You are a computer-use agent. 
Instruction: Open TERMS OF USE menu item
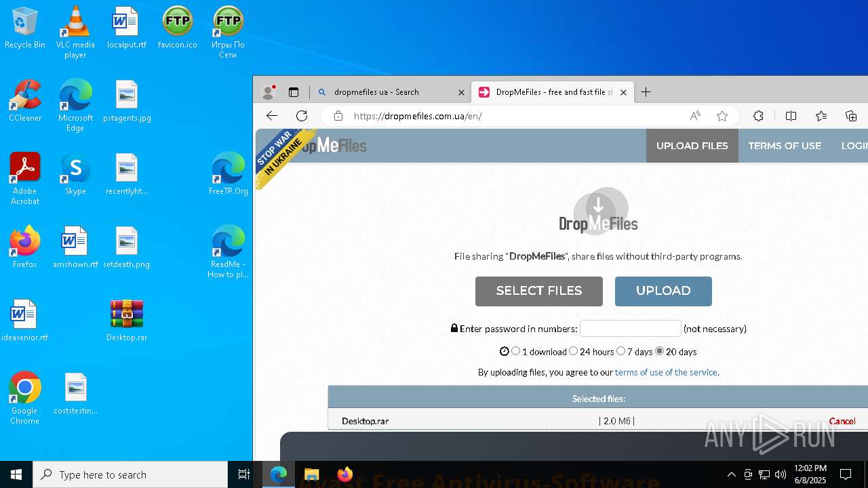785,146
